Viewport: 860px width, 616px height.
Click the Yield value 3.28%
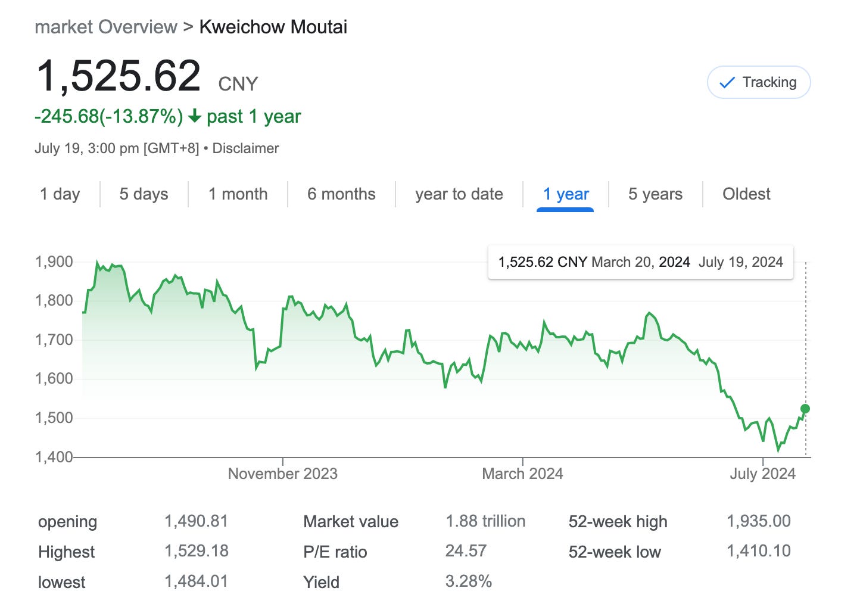[469, 581]
